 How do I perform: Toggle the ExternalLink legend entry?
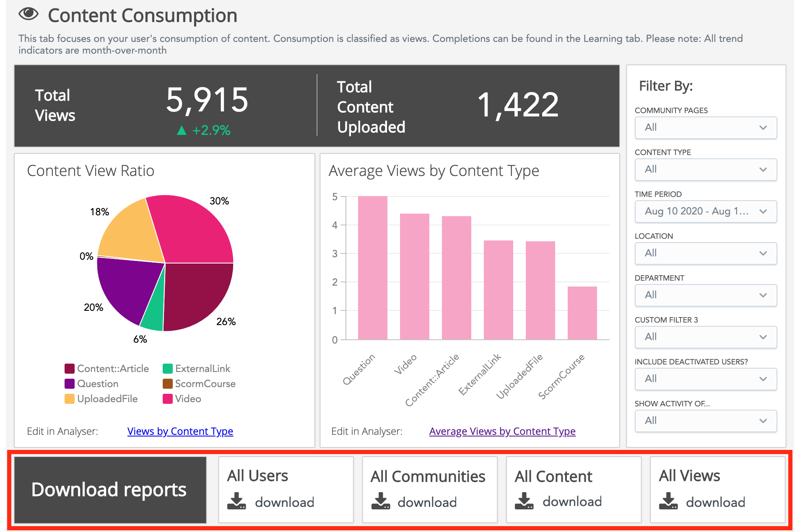(197, 369)
